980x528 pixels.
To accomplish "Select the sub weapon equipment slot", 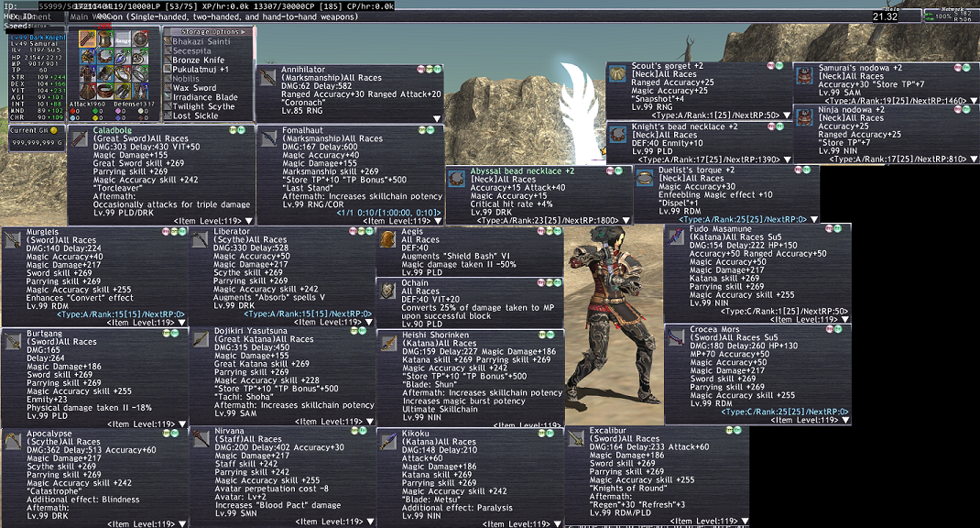I will [x=105, y=38].
